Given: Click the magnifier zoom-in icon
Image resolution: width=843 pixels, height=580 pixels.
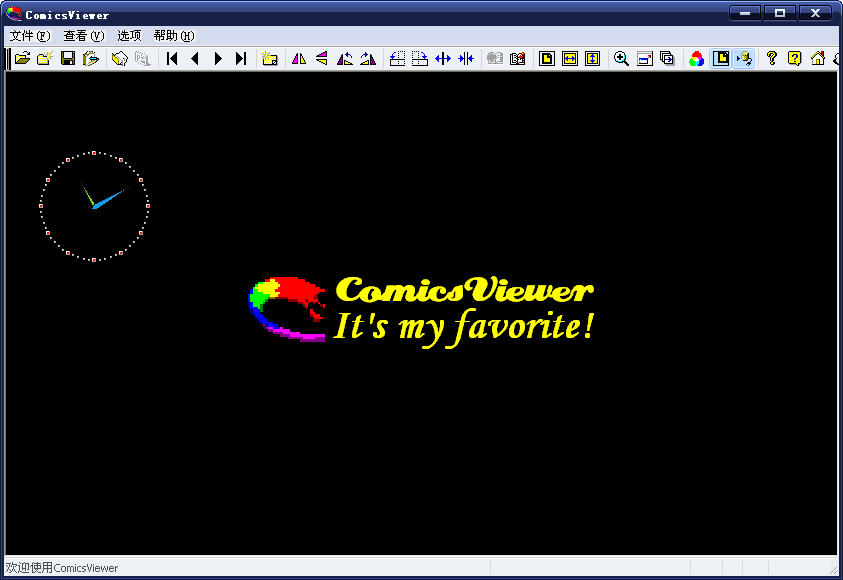Looking at the screenshot, I should pyautogui.click(x=621, y=58).
